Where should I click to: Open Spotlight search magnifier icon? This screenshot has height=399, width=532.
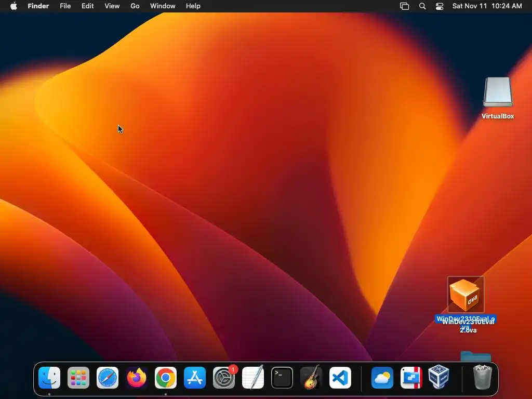pyautogui.click(x=422, y=6)
